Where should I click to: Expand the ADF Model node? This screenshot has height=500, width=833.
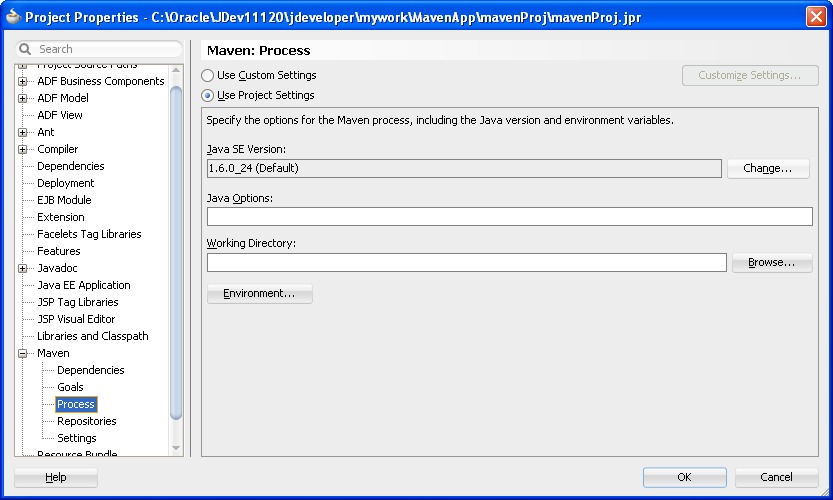click(x=22, y=98)
